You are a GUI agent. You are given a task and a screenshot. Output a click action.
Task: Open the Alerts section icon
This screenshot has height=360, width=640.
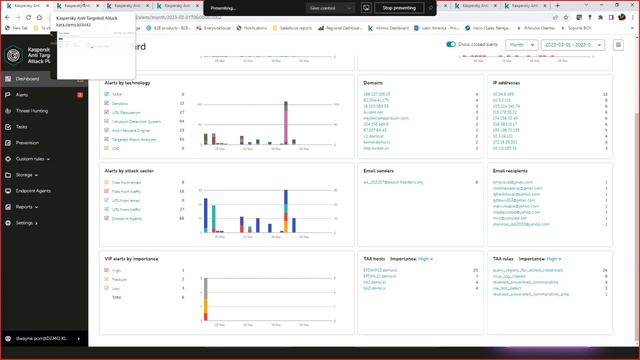click(8, 95)
